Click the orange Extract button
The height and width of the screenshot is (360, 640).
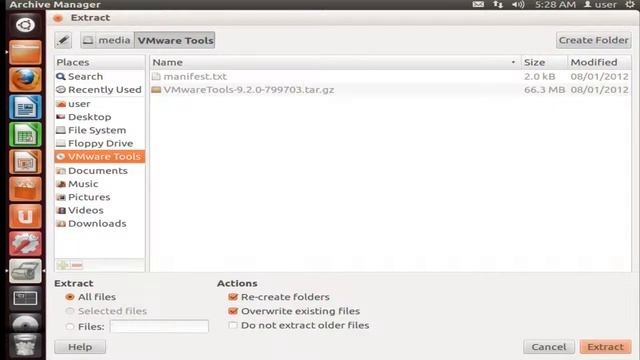(605, 347)
